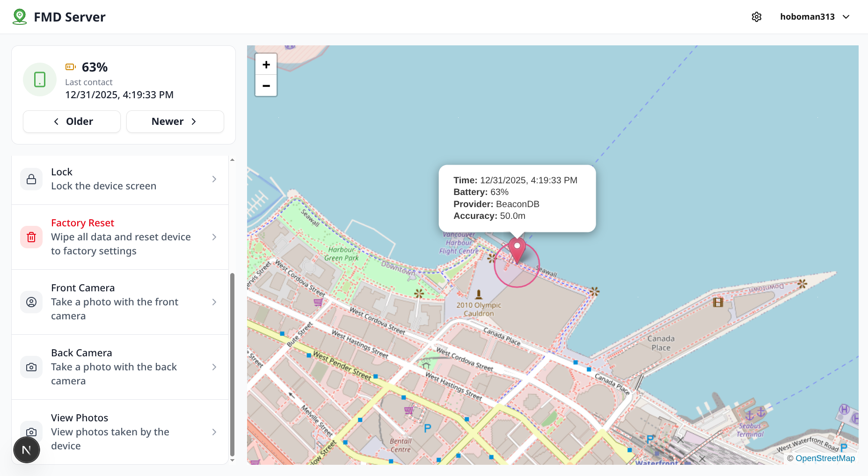Expand the Lock option chevron
The image size is (868, 476).
214,180
